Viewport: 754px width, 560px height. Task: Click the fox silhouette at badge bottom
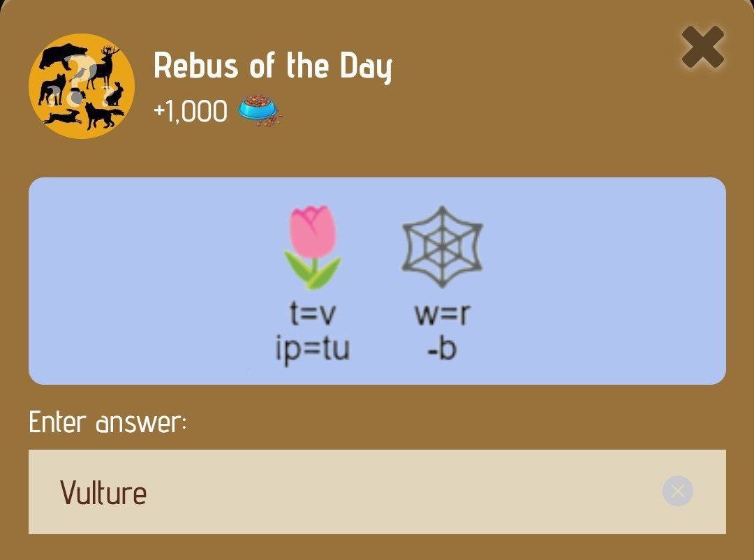pos(104,116)
